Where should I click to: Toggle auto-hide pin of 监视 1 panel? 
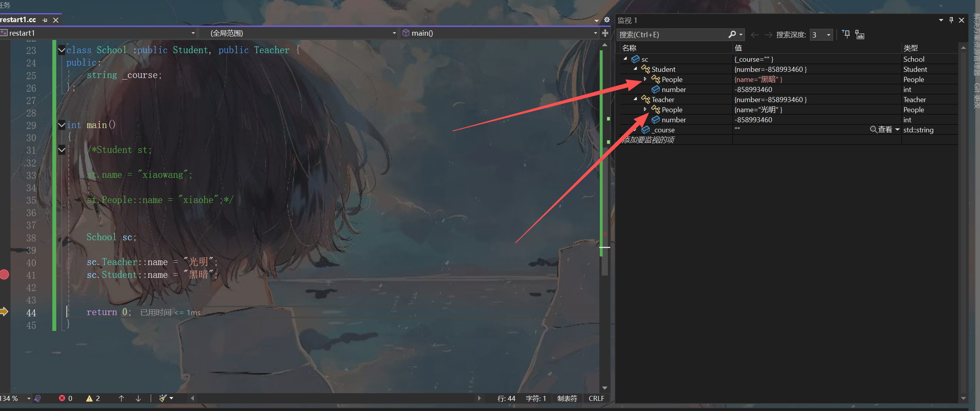tap(951, 20)
